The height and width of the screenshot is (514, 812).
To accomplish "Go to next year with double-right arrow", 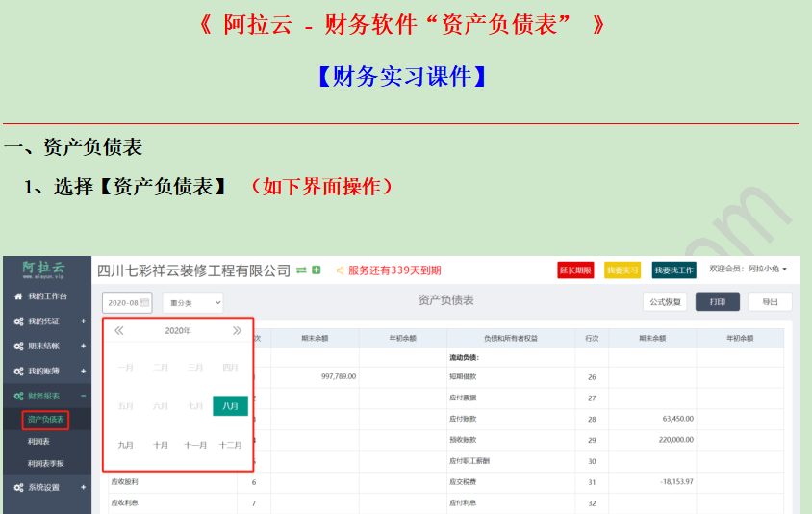I will click(237, 330).
